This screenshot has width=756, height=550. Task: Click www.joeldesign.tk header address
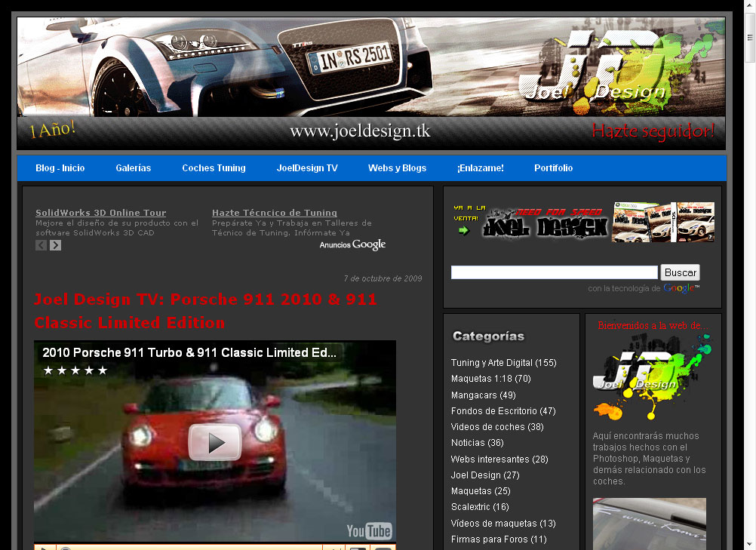tap(360, 131)
